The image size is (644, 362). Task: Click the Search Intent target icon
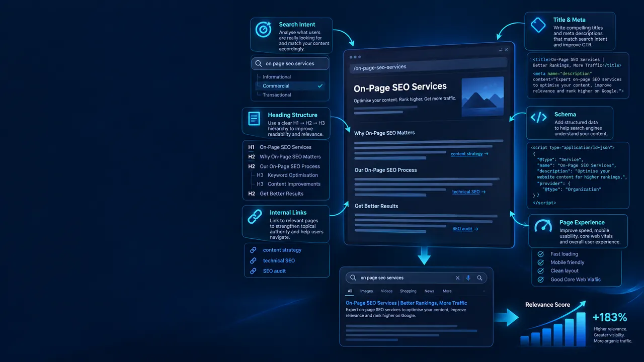click(264, 30)
